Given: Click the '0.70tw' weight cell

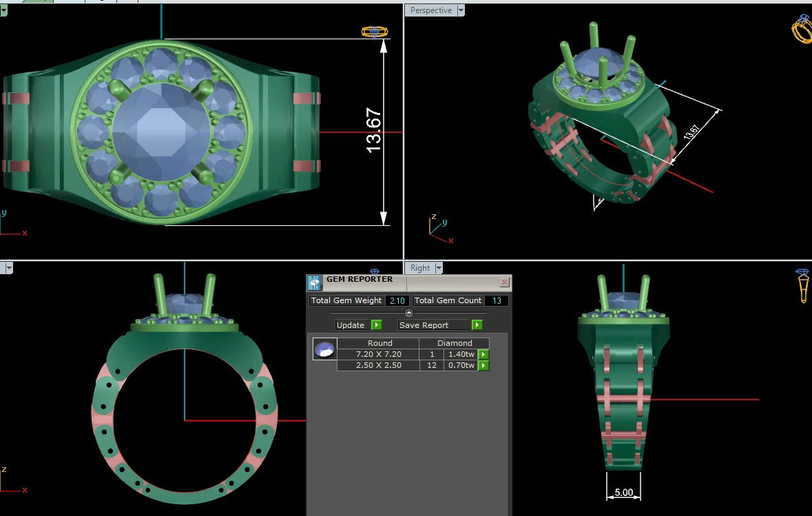Looking at the screenshot, I should click(x=461, y=365).
